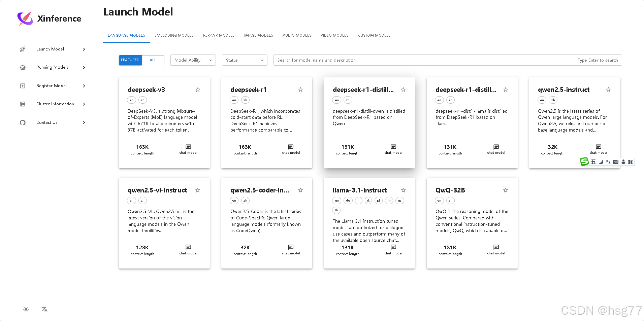Favorite qwen2.5-vl-instruct with the star
Image resolution: width=644 pixels, height=321 pixels.
click(198, 190)
